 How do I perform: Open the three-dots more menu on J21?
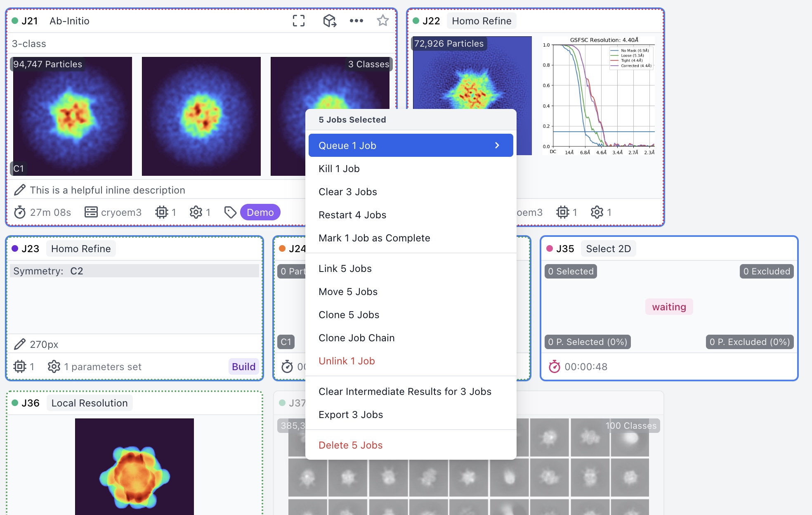click(x=356, y=21)
